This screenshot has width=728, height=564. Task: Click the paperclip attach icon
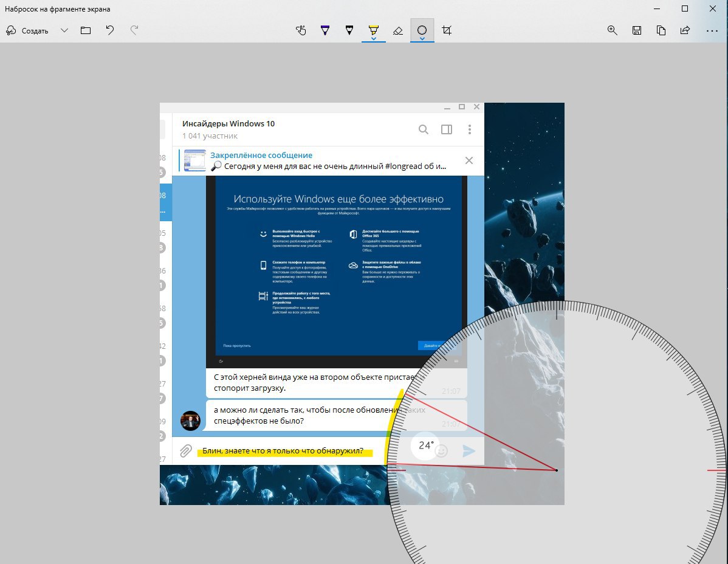[x=186, y=451]
